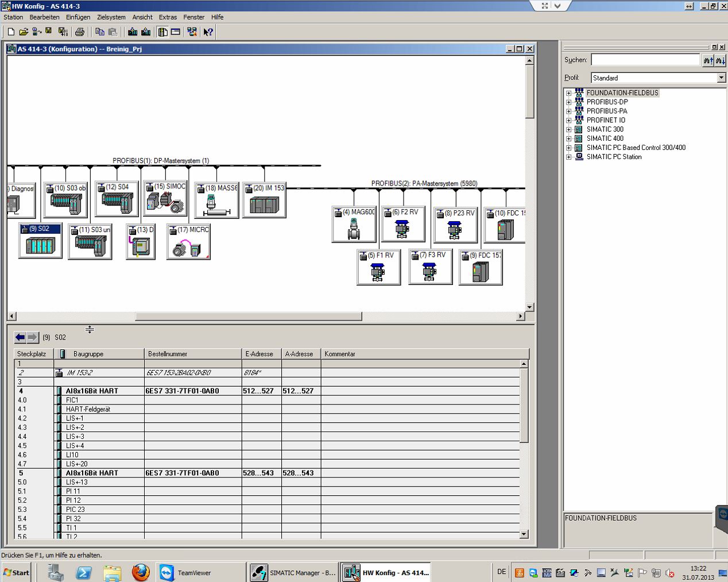Click the context Help arrow icon
This screenshot has height=582, width=728.
[208, 32]
